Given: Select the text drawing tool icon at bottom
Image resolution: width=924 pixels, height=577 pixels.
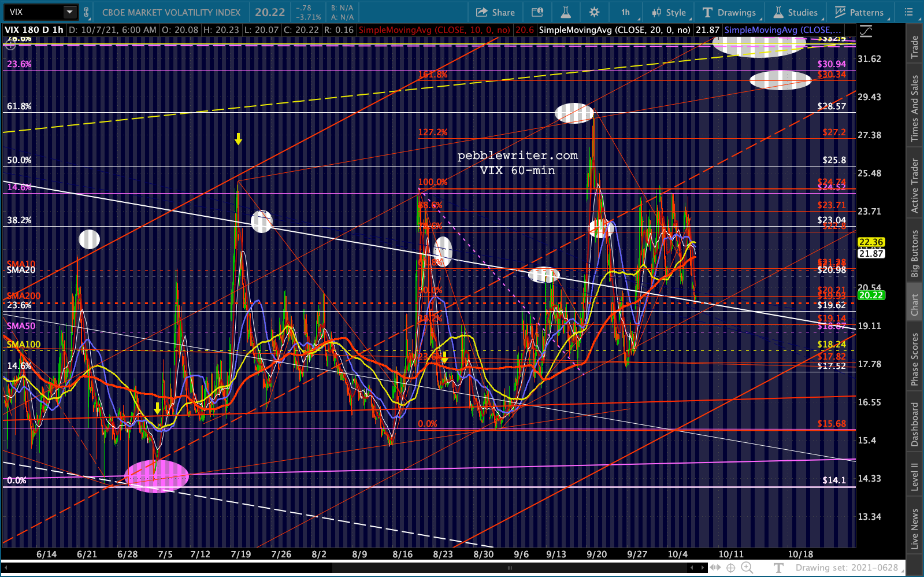Looking at the screenshot, I should click(x=778, y=568).
